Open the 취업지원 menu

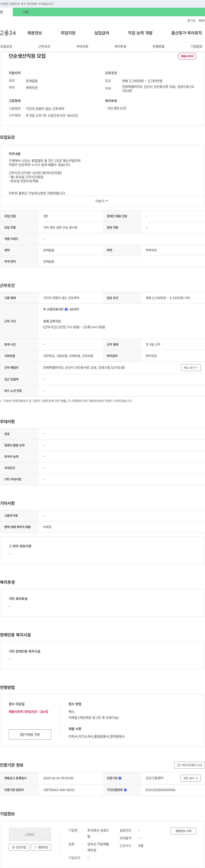pos(68,33)
